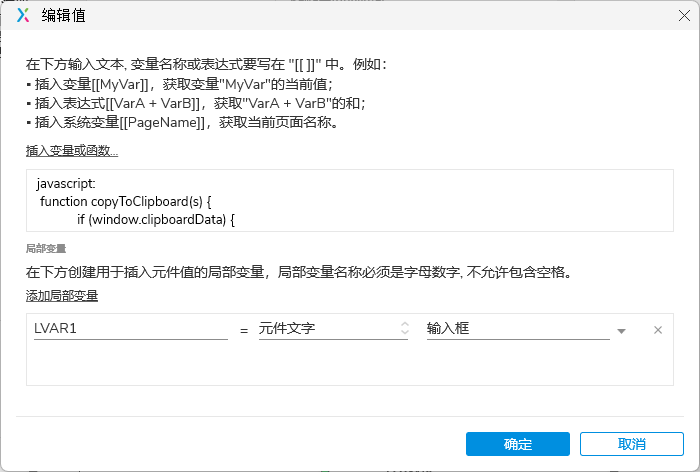Click the 局部变量 section label
Image resolution: width=700 pixels, height=472 pixels.
46,248
